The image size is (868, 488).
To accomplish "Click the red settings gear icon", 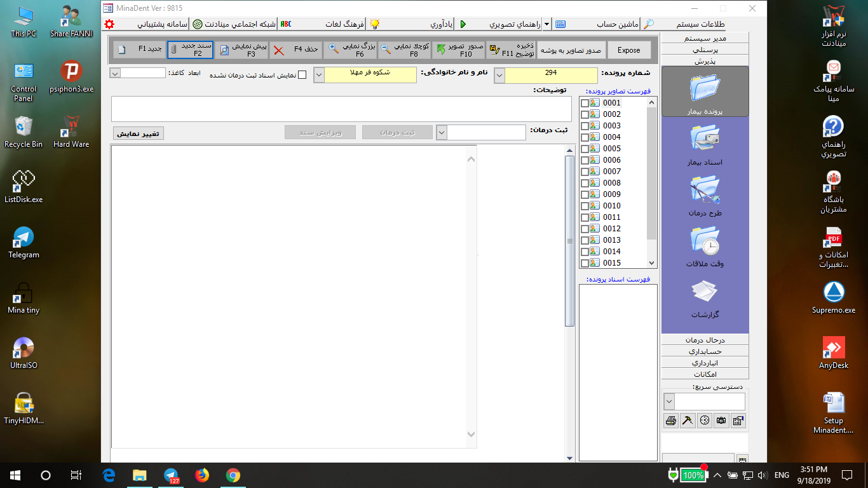I will coord(109,24).
